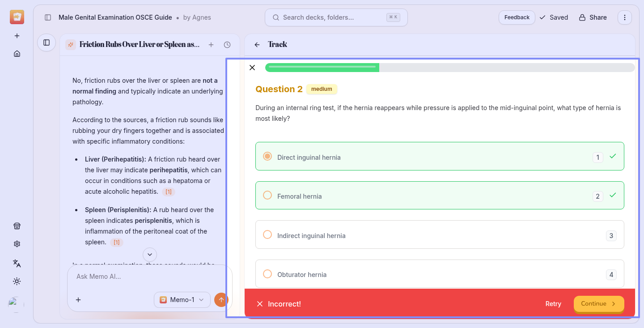This screenshot has width=644, height=328.
Task: Click the Continue button
Action: pyautogui.click(x=598, y=304)
